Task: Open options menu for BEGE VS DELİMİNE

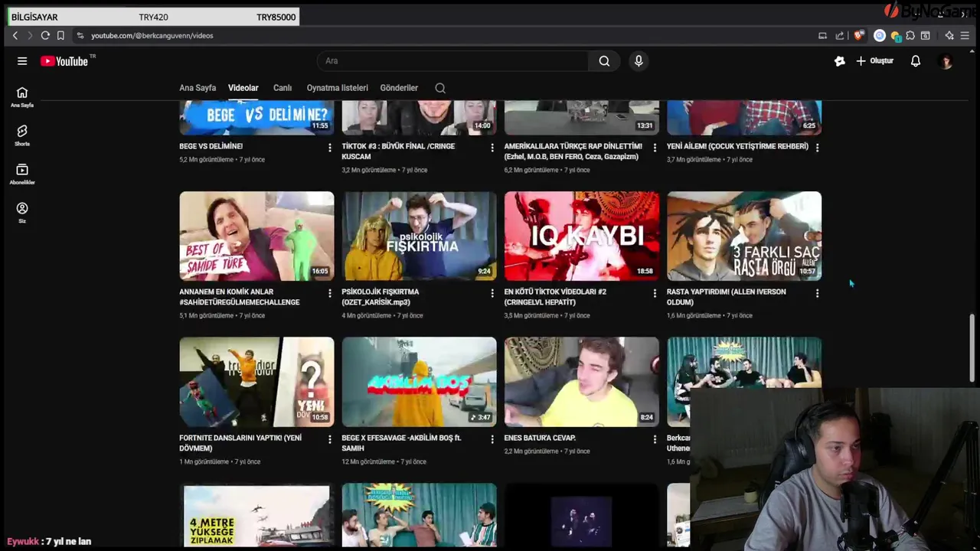Action: point(330,147)
